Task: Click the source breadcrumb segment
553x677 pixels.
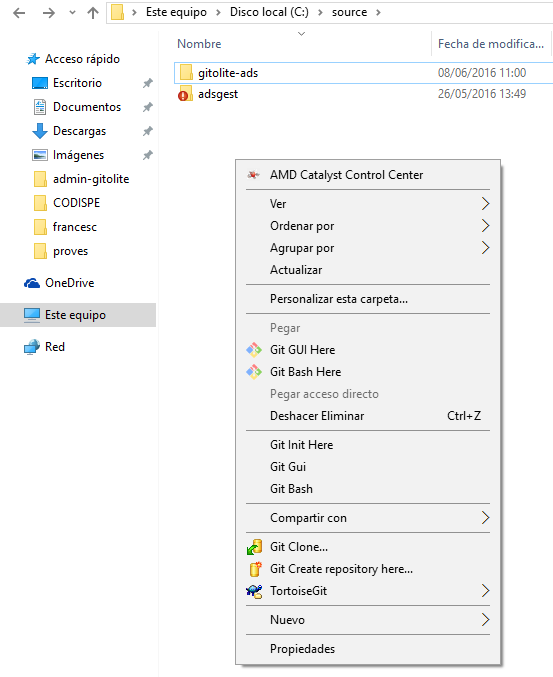Action: point(349,12)
